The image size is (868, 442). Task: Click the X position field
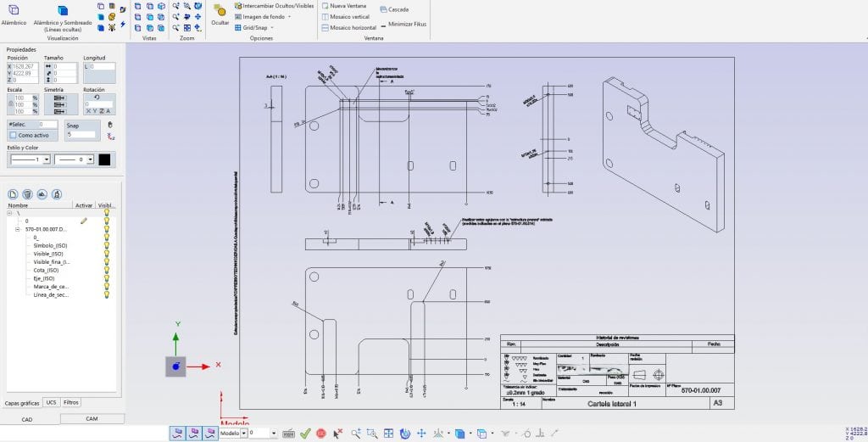coord(25,66)
